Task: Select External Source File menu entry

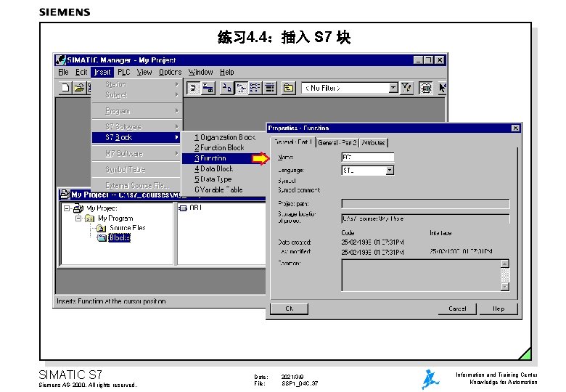Action: pos(137,186)
